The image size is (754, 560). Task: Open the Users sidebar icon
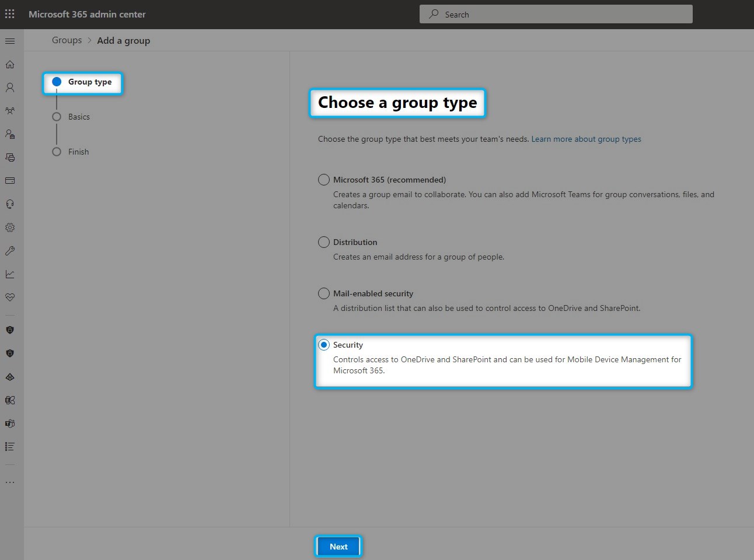coord(10,87)
